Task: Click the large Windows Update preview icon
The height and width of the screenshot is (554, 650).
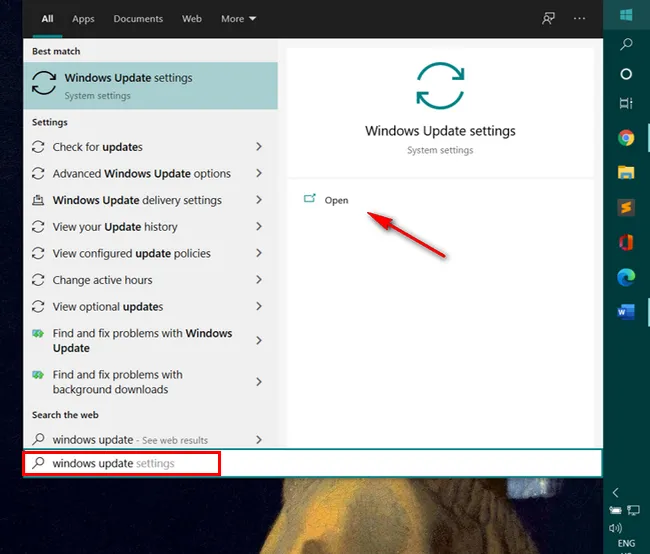Action: pyautogui.click(x=440, y=85)
